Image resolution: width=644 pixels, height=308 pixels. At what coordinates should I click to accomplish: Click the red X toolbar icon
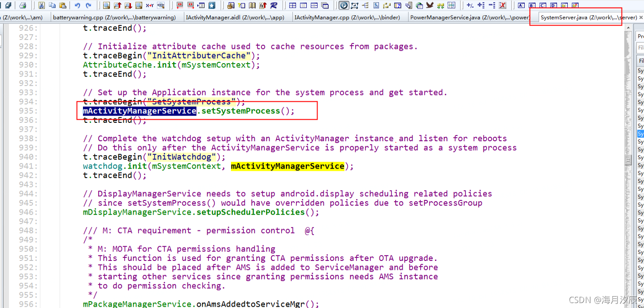click(503, 5)
